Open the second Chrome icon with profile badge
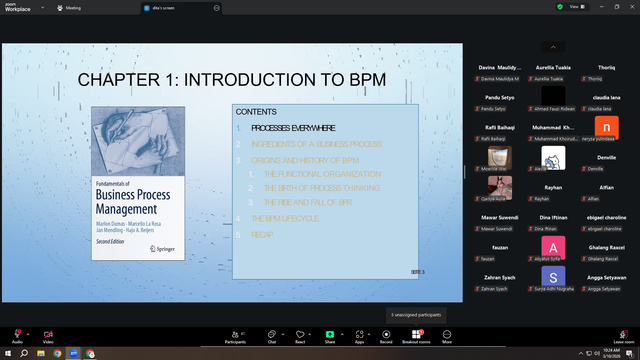Screen dimensions: 640x360 point(90,353)
